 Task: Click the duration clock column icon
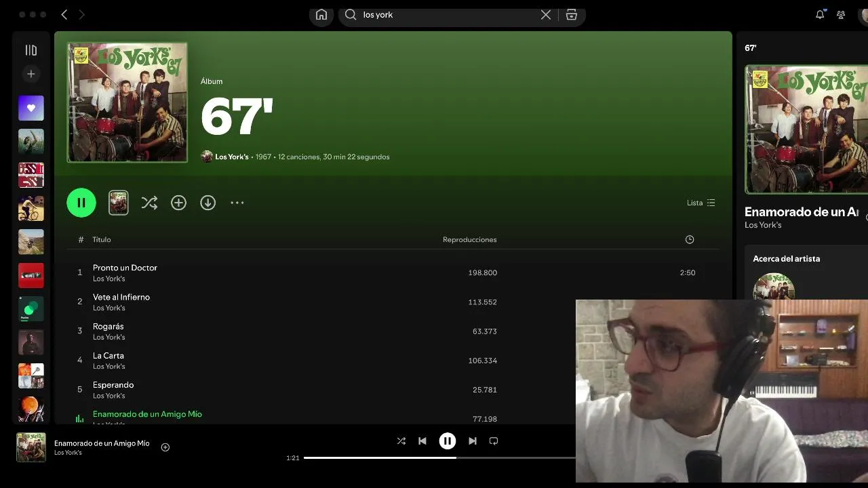(690, 239)
